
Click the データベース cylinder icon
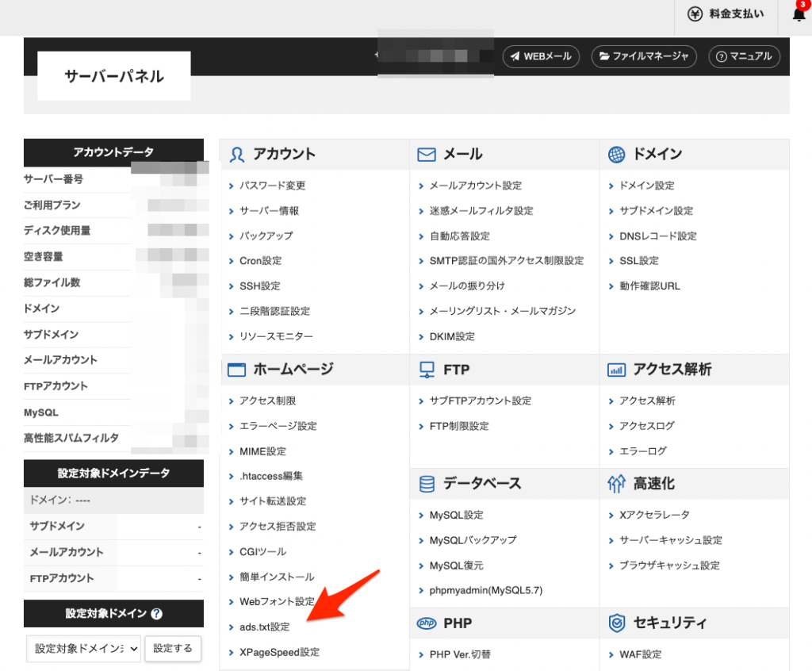(427, 484)
